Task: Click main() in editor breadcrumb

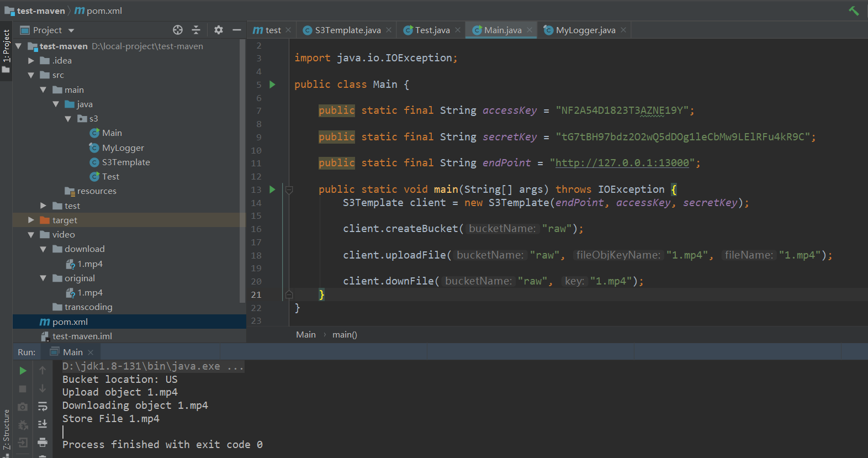Action: tap(345, 335)
